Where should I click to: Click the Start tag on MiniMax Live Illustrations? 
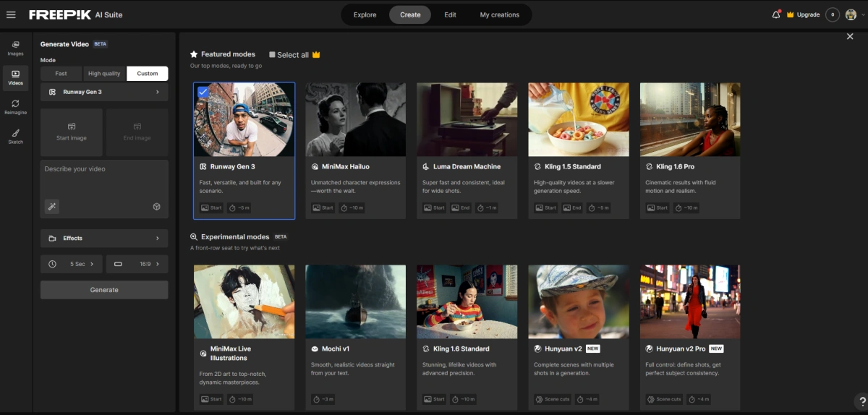pyautogui.click(x=211, y=399)
